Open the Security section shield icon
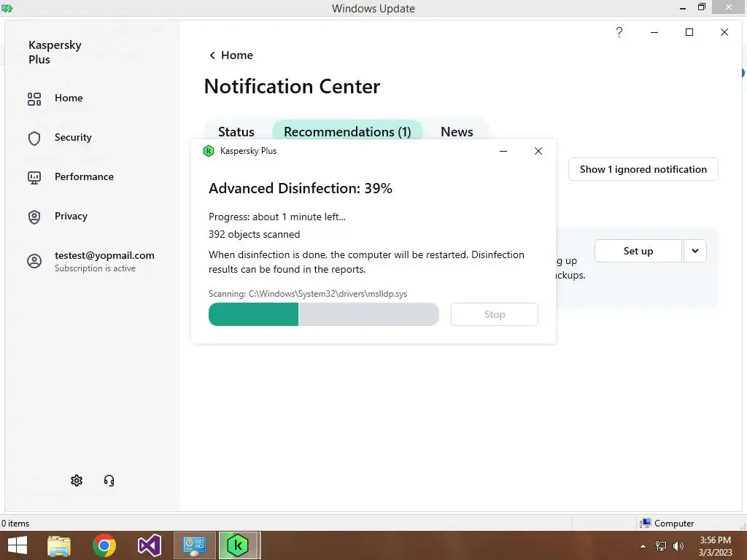The image size is (747, 560). (34, 138)
